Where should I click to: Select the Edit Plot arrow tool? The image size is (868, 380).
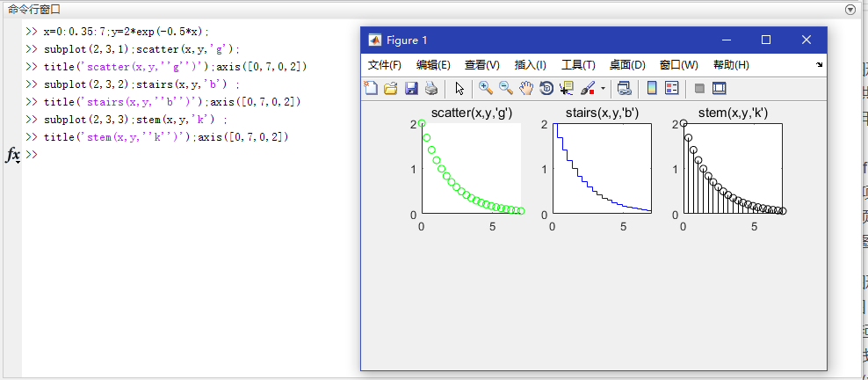point(459,88)
